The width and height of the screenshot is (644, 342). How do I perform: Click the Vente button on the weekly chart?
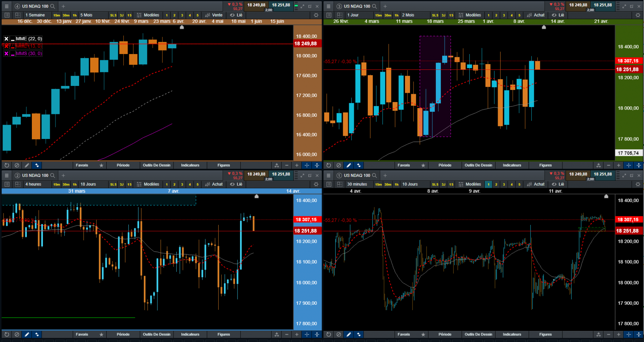coord(214,15)
